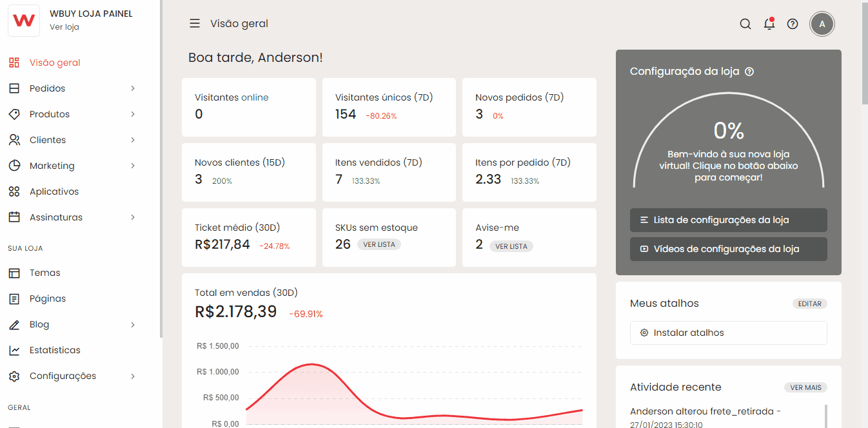
Task: Expand the Marketing submenu chevron
Action: pyautogui.click(x=133, y=166)
